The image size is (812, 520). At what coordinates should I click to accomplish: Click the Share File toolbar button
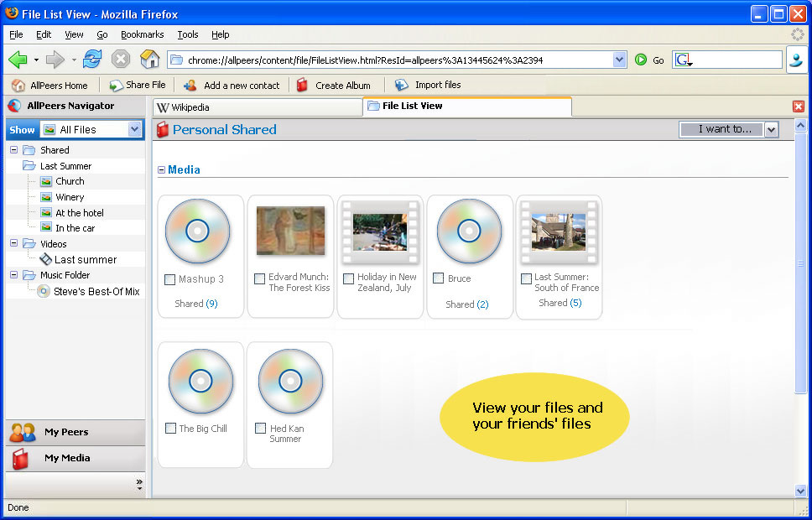coord(138,85)
